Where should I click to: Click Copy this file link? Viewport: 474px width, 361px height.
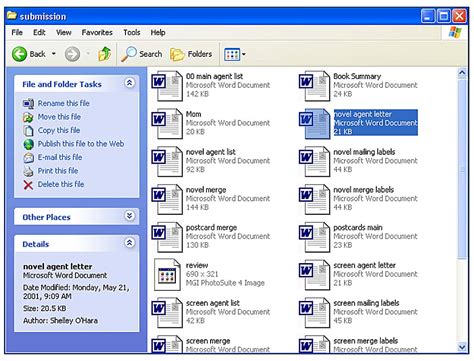[x=59, y=130]
